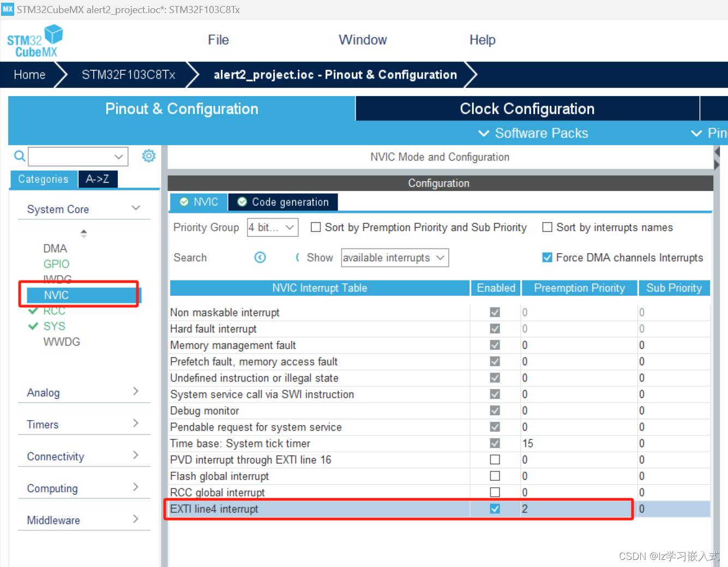
Task: Click the STM32CubeMX logo
Action: [35, 41]
